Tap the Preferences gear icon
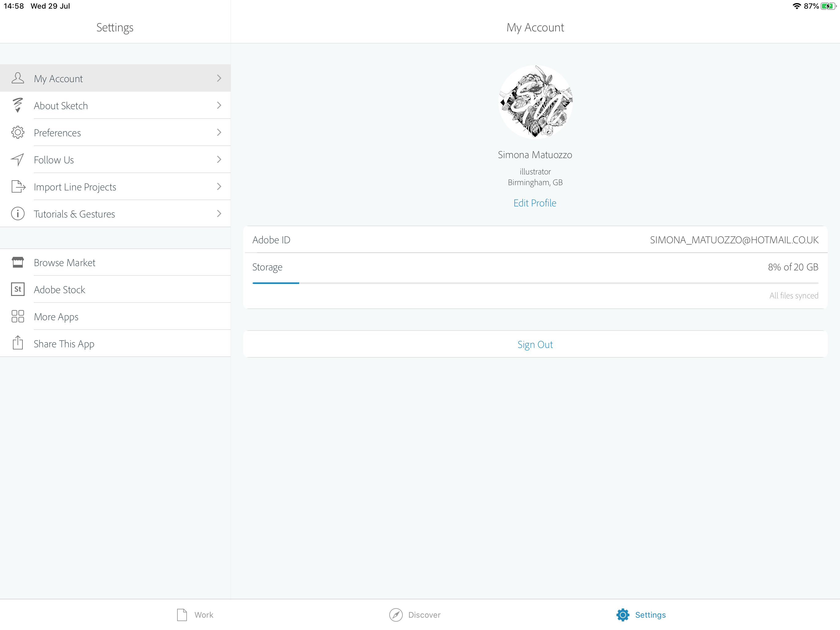Viewport: 840px width, 630px height. tap(18, 133)
